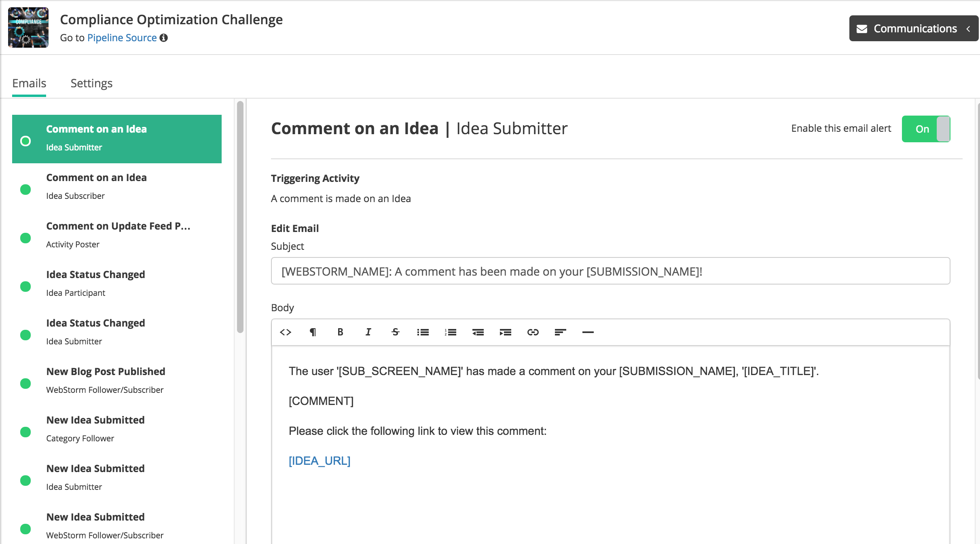Click the indent icon

[506, 332]
